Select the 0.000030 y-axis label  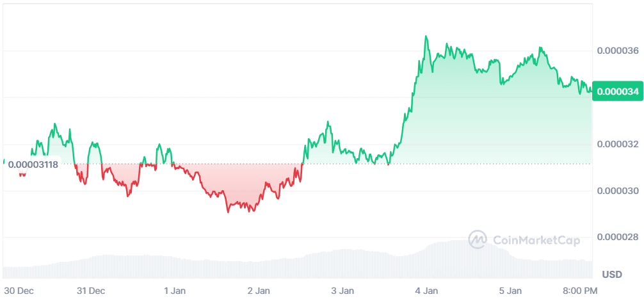(618, 191)
